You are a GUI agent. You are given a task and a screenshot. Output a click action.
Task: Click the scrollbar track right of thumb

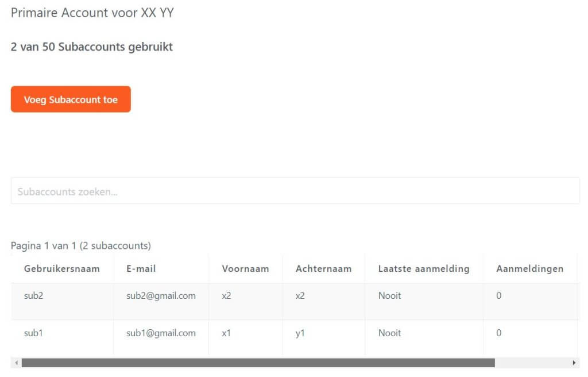click(x=532, y=363)
